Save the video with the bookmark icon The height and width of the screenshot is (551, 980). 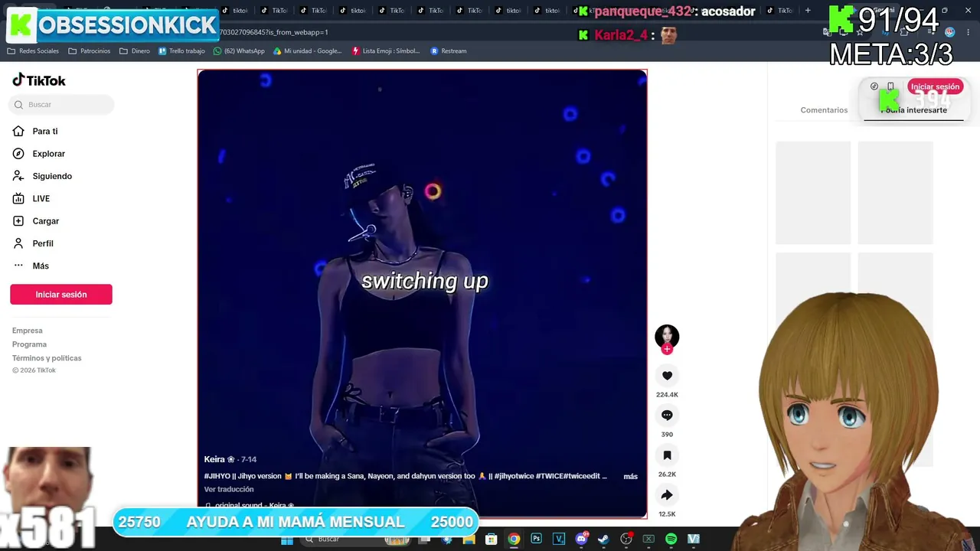[x=667, y=455]
